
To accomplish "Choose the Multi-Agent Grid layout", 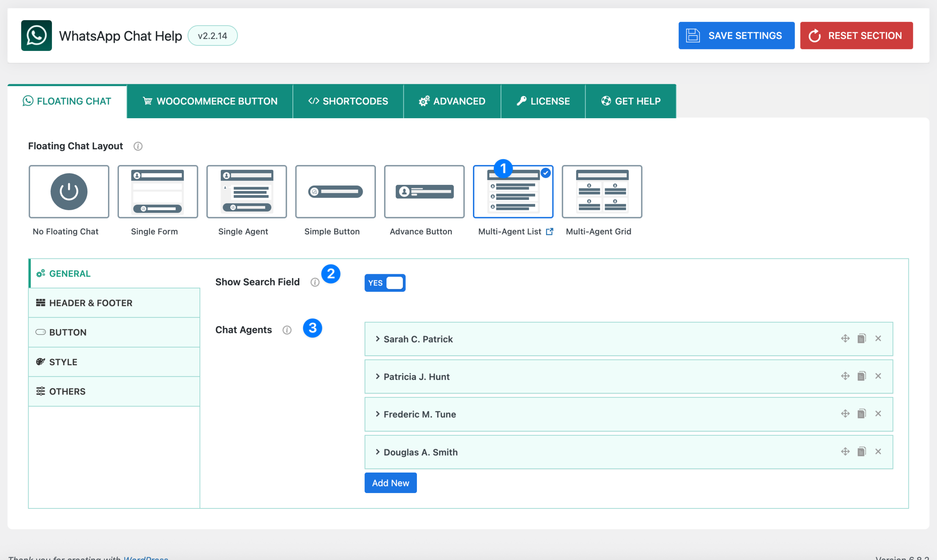I will (601, 192).
